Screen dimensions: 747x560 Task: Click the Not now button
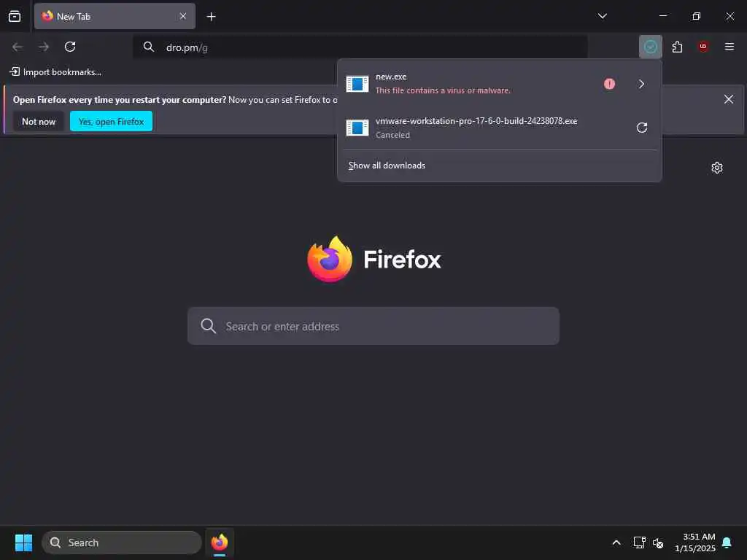(x=39, y=122)
